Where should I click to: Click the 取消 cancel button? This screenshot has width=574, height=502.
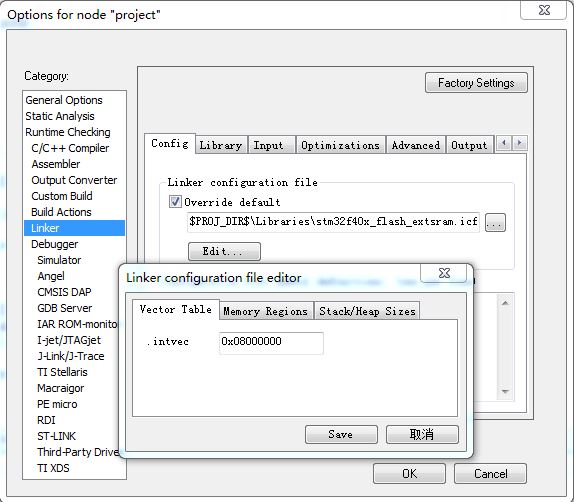pos(422,434)
